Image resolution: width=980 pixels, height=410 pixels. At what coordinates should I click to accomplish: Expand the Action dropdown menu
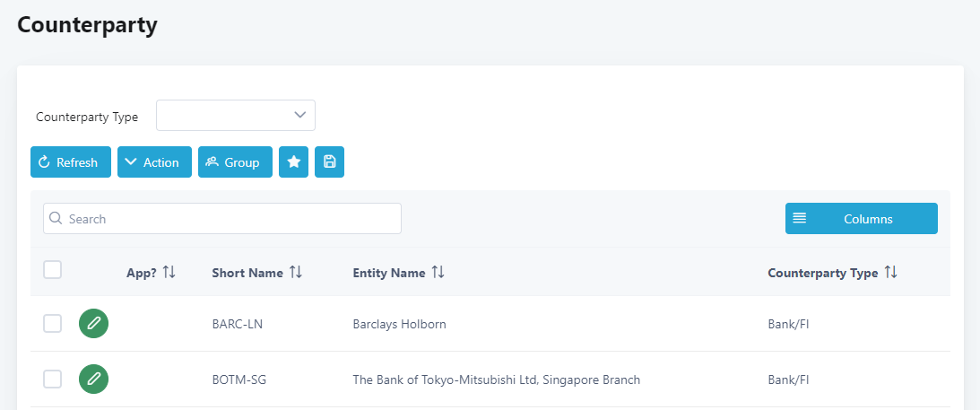click(x=154, y=162)
